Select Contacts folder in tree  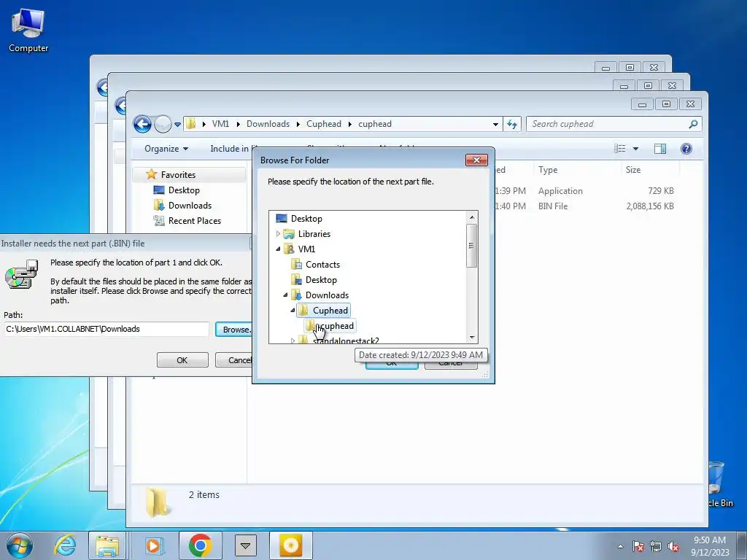322,264
